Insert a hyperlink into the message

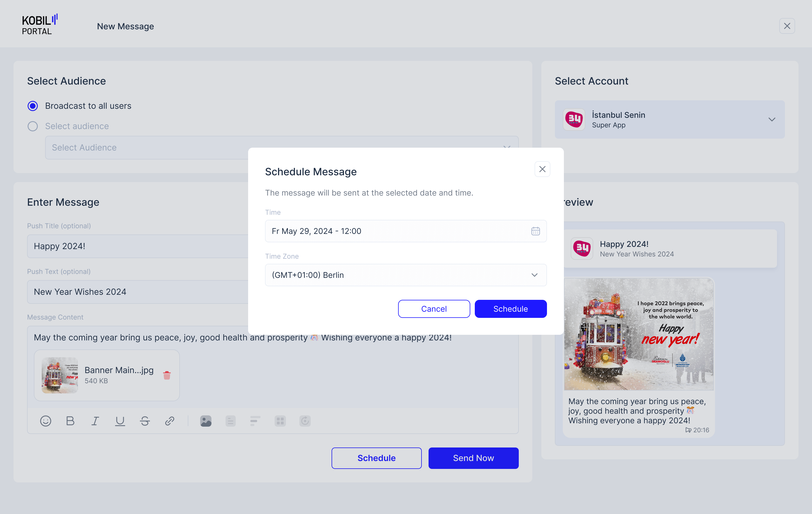169,421
